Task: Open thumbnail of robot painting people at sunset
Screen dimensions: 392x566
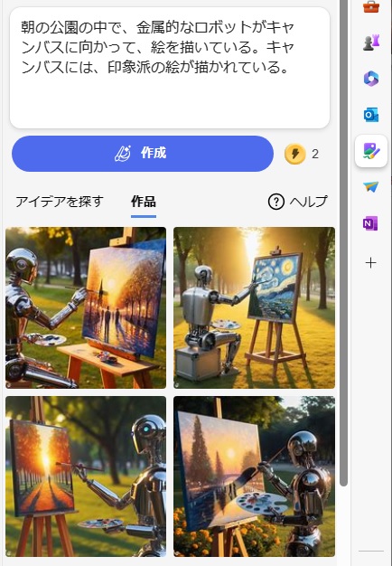Action: coord(86,307)
